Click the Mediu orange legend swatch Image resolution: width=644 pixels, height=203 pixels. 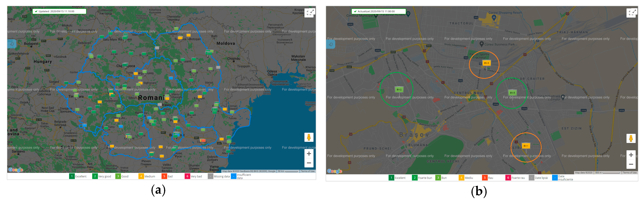click(461, 178)
